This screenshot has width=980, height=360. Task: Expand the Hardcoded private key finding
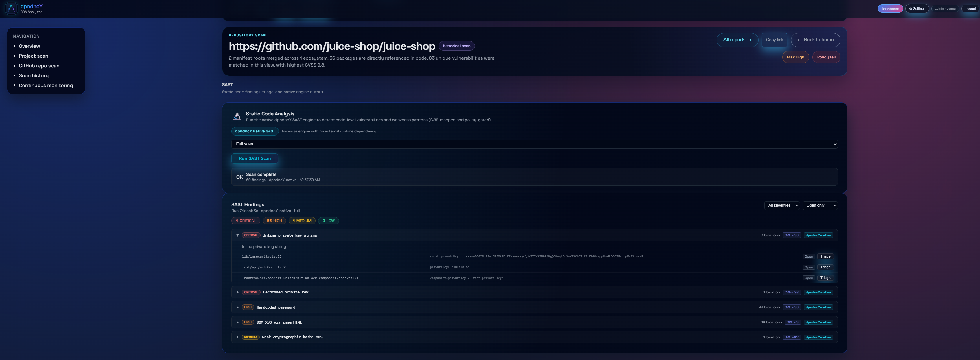click(237, 292)
